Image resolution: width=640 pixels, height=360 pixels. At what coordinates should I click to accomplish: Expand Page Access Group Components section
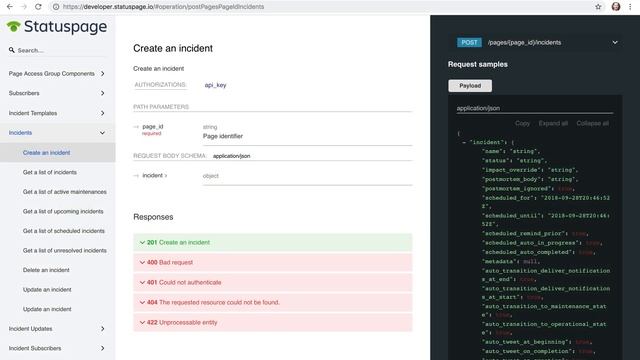point(57,73)
